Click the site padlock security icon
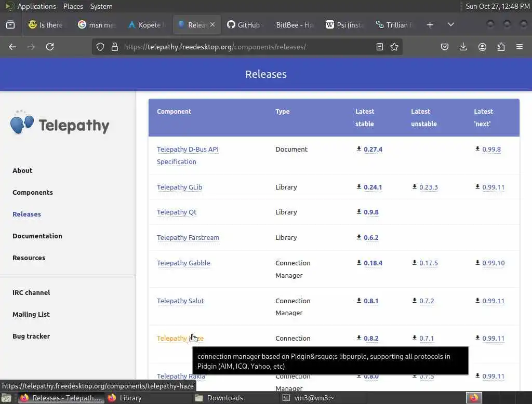The height and width of the screenshot is (404, 532). pyautogui.click(x=115, y=47)
